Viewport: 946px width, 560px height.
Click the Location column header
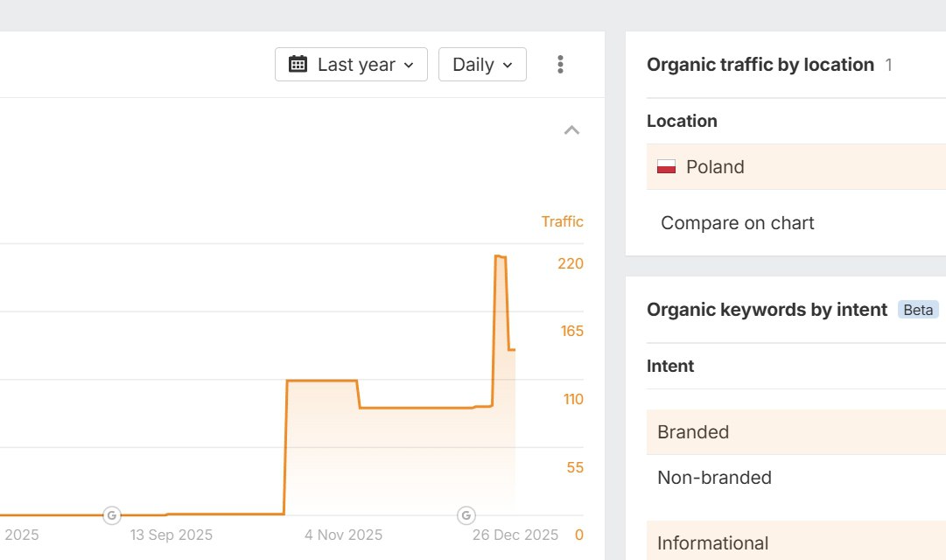[682, 121]
